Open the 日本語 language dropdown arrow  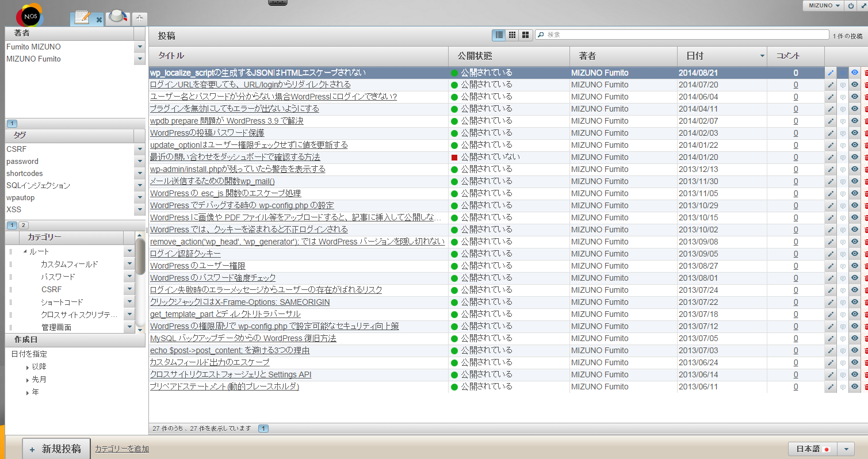coord(846,449)
